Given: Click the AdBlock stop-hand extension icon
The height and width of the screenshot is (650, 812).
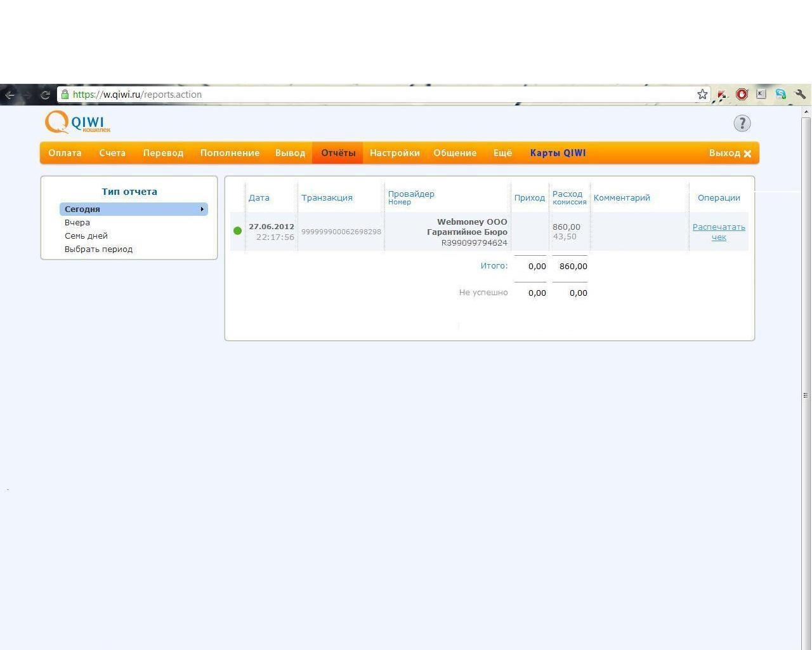Looking at the screenshot, I should coord(742,94).
